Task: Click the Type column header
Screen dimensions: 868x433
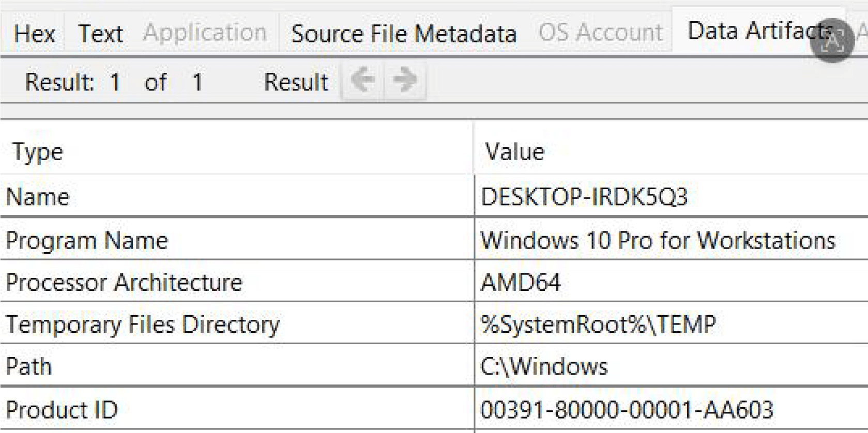Action: 37,151
